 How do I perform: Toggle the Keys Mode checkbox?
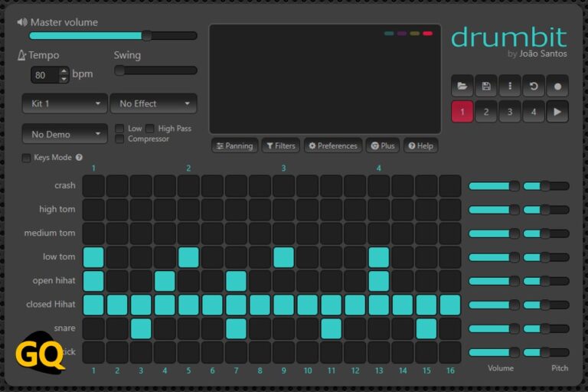click(26, 158)
